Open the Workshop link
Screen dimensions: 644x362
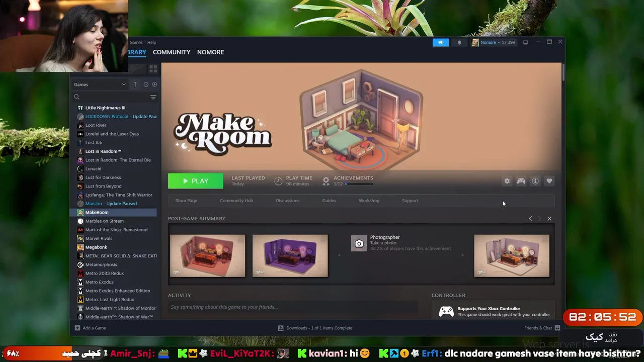click(x=369, y=201)
